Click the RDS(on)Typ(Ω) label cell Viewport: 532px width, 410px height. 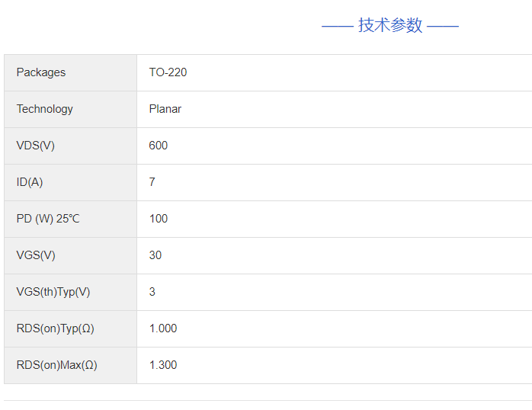click(56, 328)
